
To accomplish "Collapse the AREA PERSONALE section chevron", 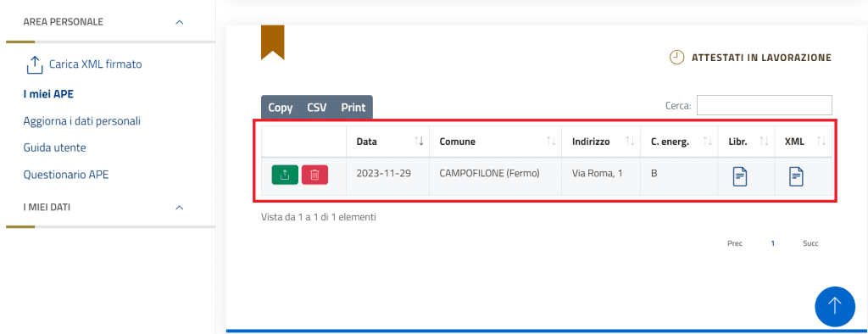I will [179, 22].
